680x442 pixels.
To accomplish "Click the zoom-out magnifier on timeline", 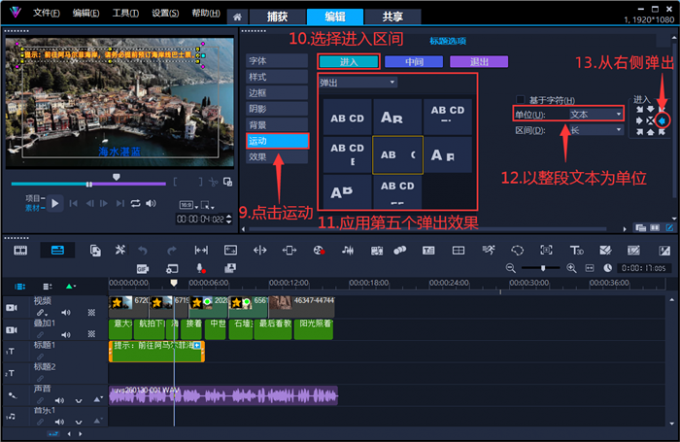I will click(x=511, y=268).
